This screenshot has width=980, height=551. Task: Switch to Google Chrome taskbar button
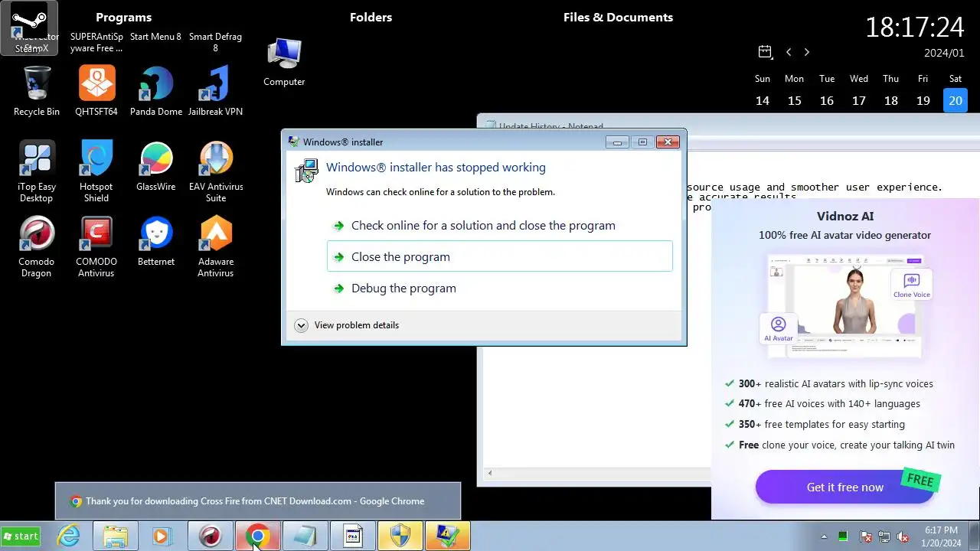(x=257, y=536)
